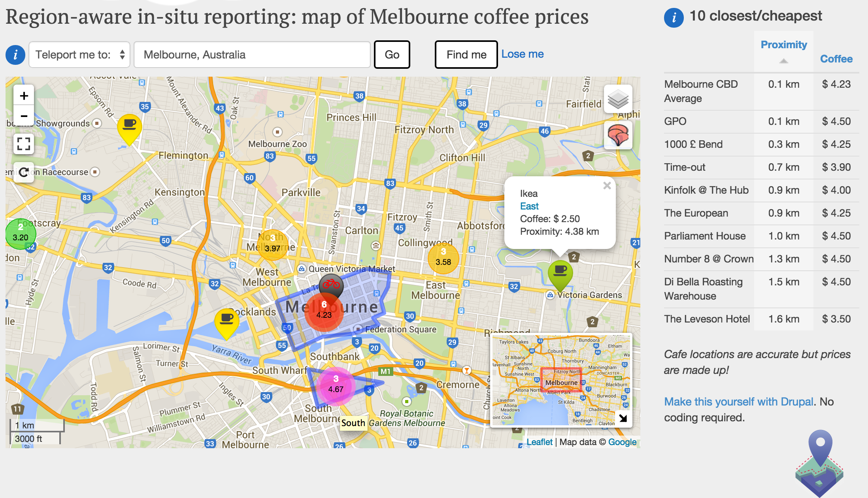The image size is (868, 498).
Task: Open green cluster showing 3.20
Action: (x=21, y=234)
